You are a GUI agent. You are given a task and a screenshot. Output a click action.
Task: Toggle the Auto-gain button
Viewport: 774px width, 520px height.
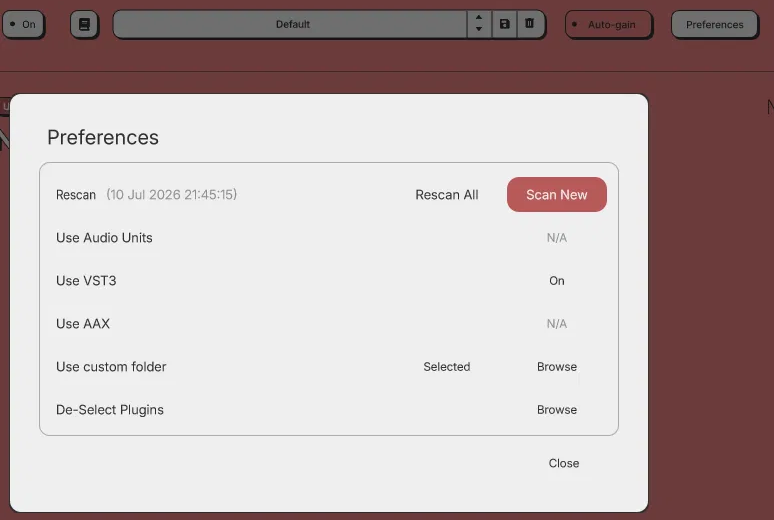point(608,24)
